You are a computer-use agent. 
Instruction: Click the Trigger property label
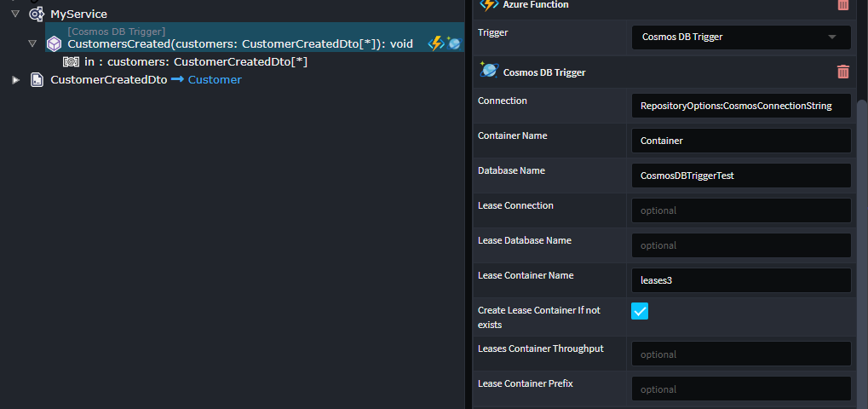point(492,32)
